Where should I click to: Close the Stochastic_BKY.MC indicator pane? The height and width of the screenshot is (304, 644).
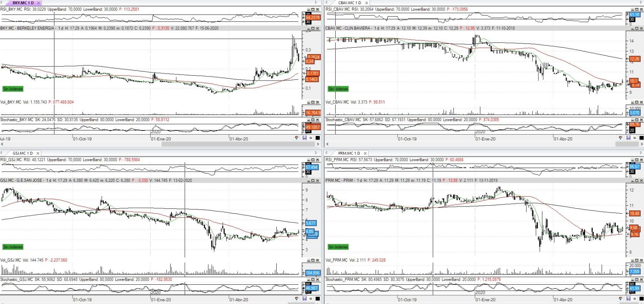317,119
